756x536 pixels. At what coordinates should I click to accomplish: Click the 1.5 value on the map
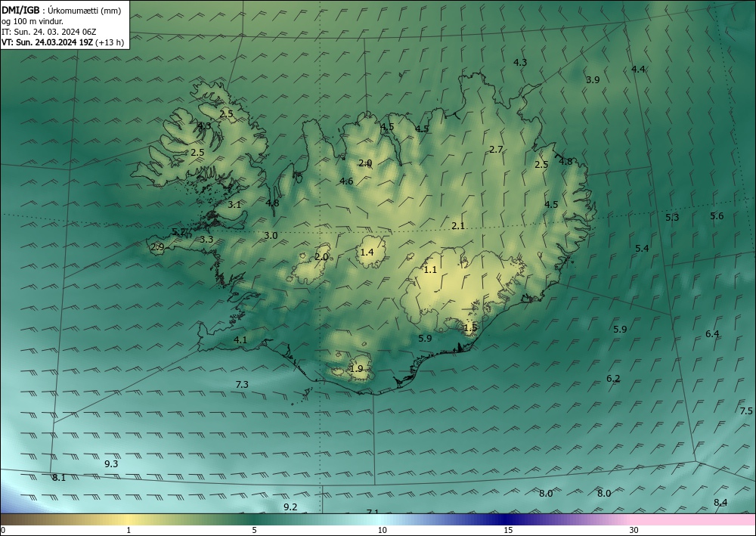(470, 328)
